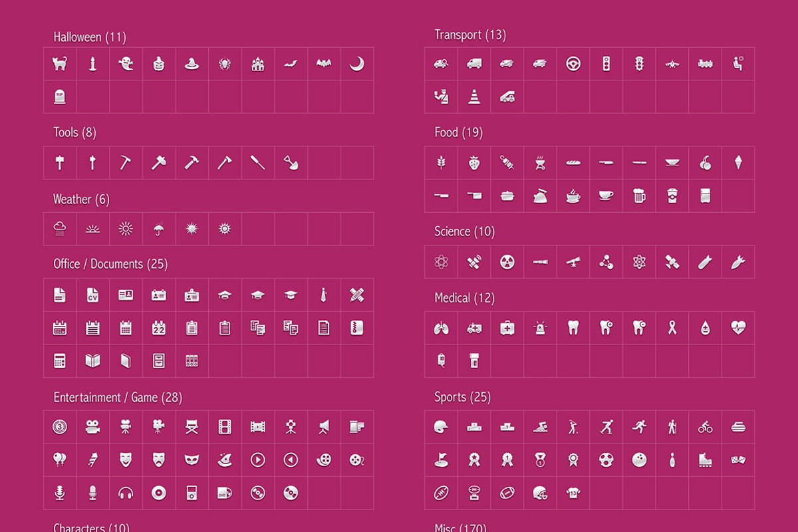Click the "Halloween (11)" heading
The width and height of the screenshot is (798, 532).
(x=90, y=37)
